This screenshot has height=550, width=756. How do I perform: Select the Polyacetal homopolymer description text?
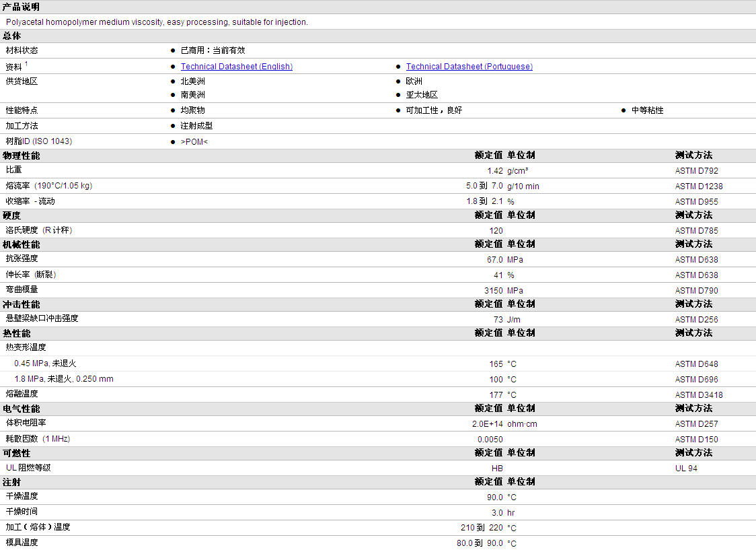[157, 22]
